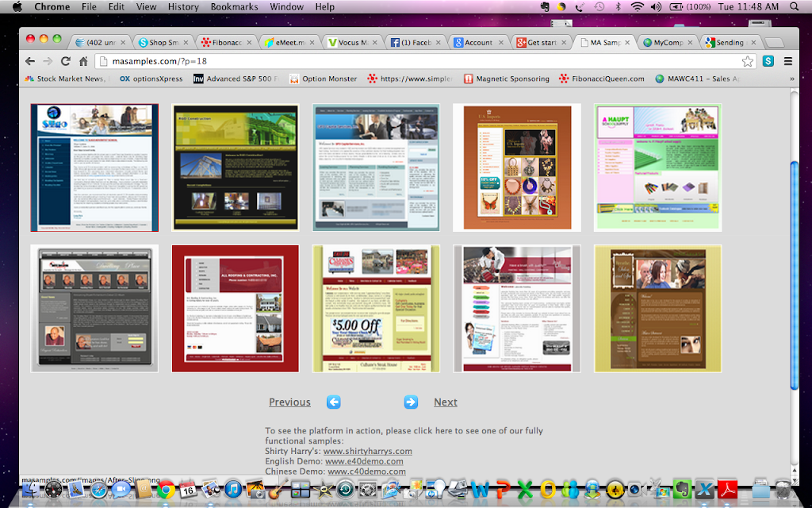Click the Next link

[x=446, y=402]
